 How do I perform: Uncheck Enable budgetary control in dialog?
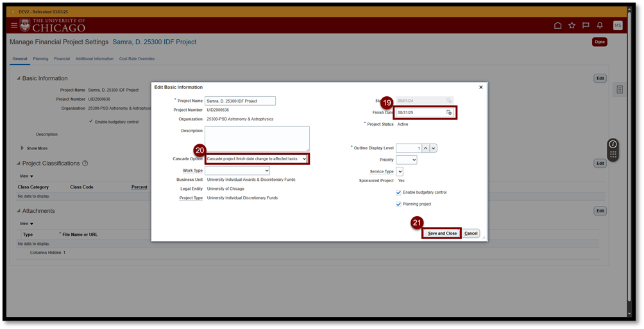tap(399, 192)
